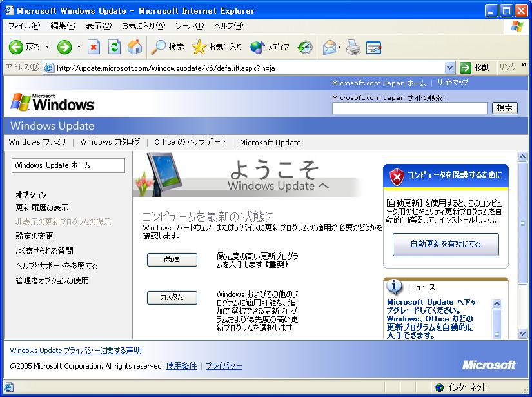Click the Stop loading icon in toolbar
The height and width of the screenshot is (397, 532).
pyautogui.click(x=94, y=47)
